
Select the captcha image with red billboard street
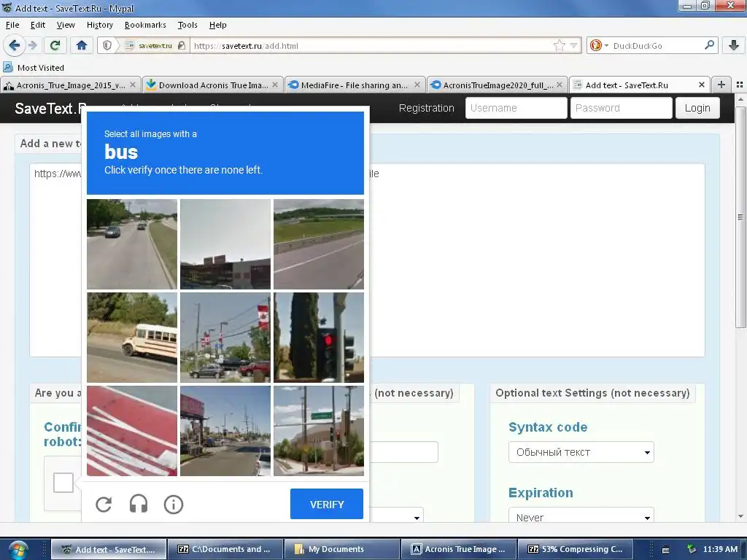tap(225, 431)
